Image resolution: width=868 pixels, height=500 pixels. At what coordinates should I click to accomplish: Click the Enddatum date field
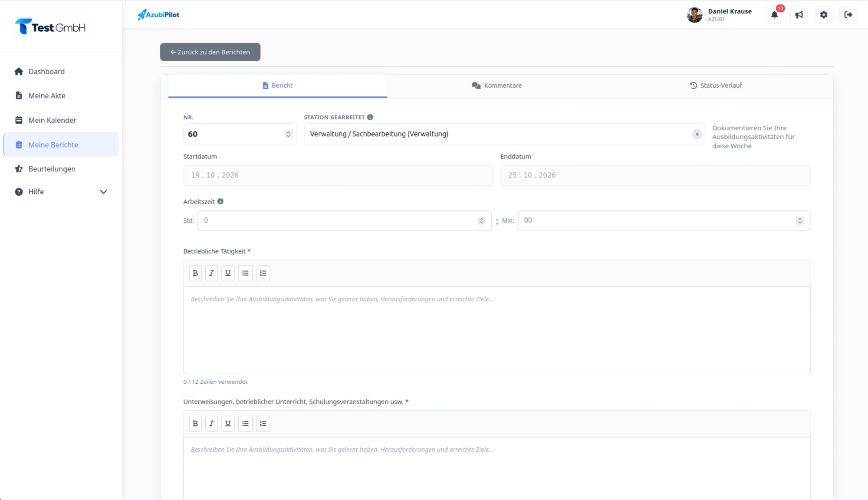point(655,175)
